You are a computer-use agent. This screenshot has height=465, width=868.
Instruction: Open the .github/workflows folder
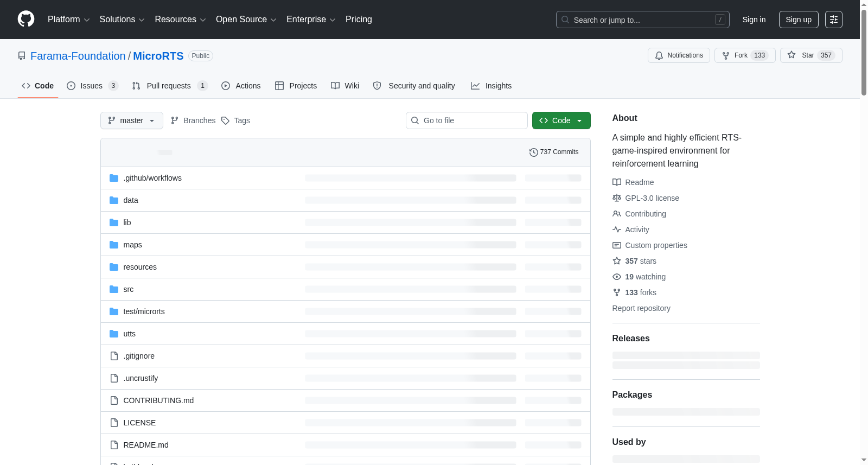(x=152, y=178)
